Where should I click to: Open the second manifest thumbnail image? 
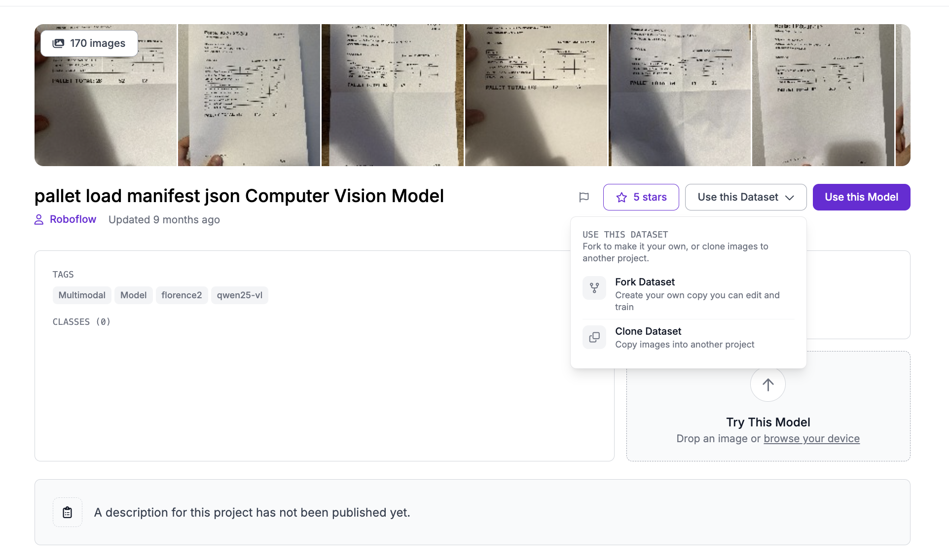[x=249, y=95]
